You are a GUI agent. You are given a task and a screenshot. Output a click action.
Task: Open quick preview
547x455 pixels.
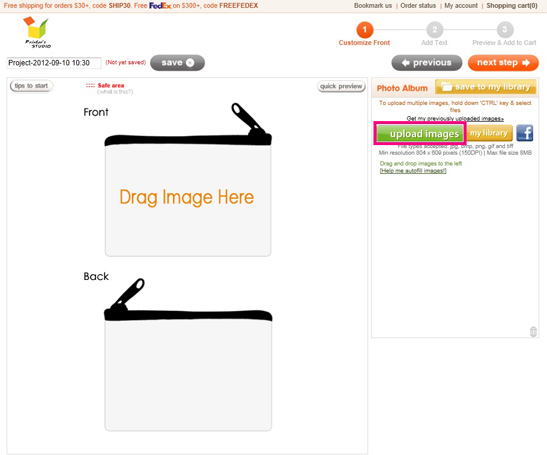tap(341, 86)
